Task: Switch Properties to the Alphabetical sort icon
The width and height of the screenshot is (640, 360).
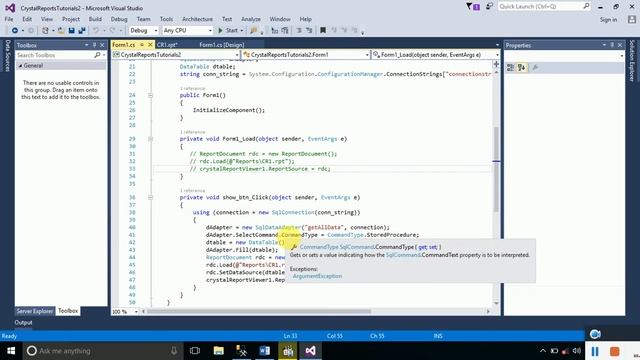Action: [521, 68]
